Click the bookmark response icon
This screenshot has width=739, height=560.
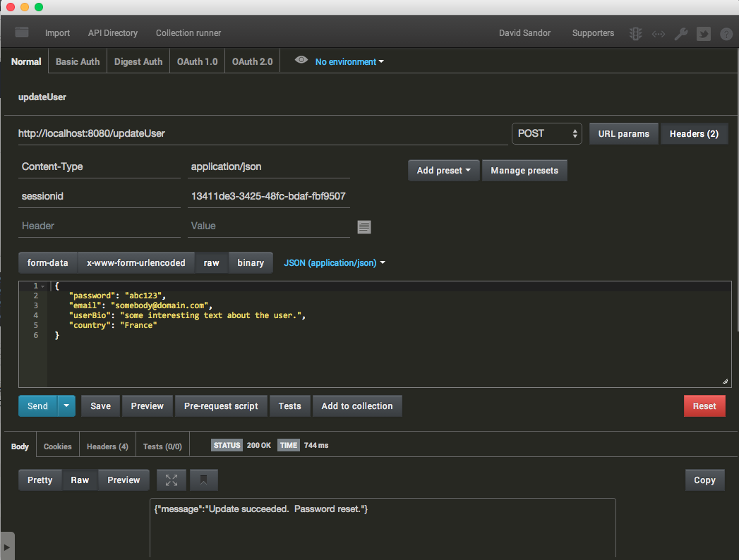click(203, 480)
